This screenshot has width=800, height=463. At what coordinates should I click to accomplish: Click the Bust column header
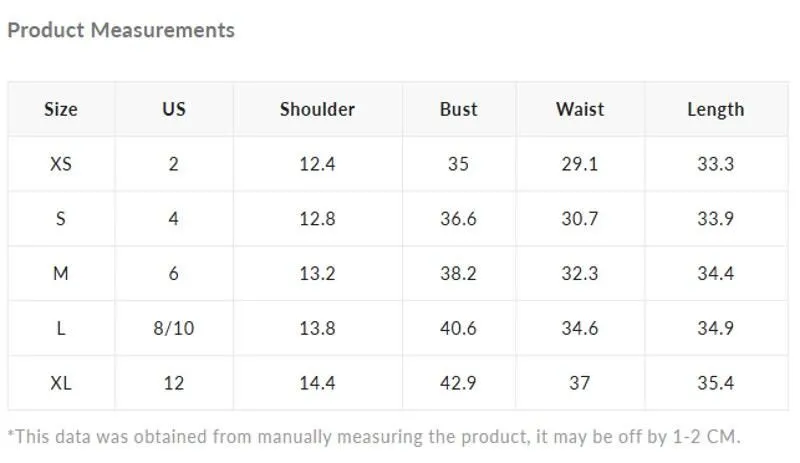(x=459, y=109)
